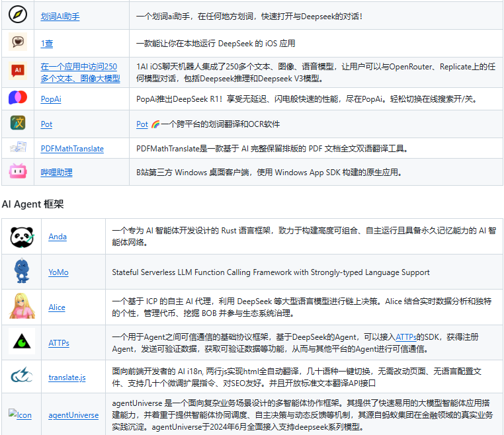The height and width of the screenshot is (435, 504).
Task: Click the Alice anime girl avatar
Action: tap(22, 306)
